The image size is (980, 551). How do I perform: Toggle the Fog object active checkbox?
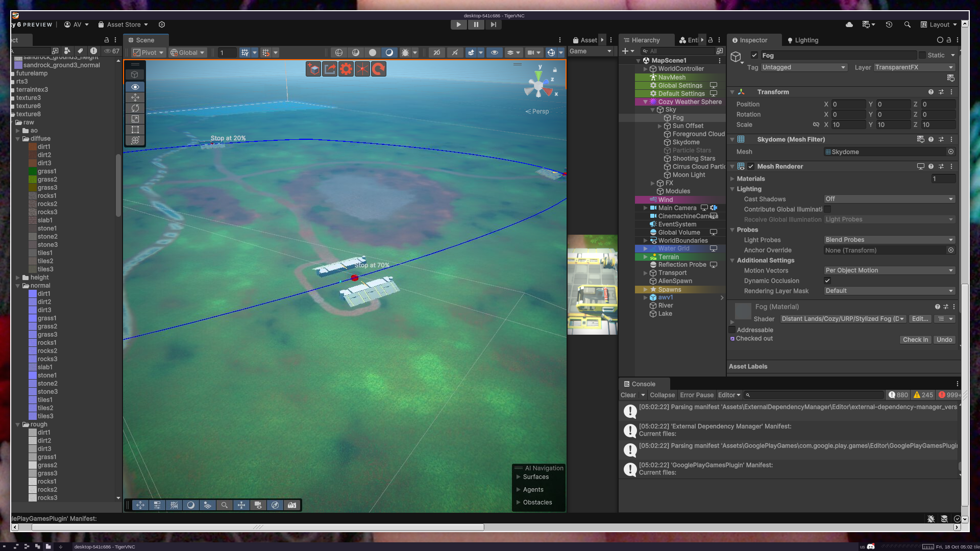pyautogui.click(x=754, y=55)
